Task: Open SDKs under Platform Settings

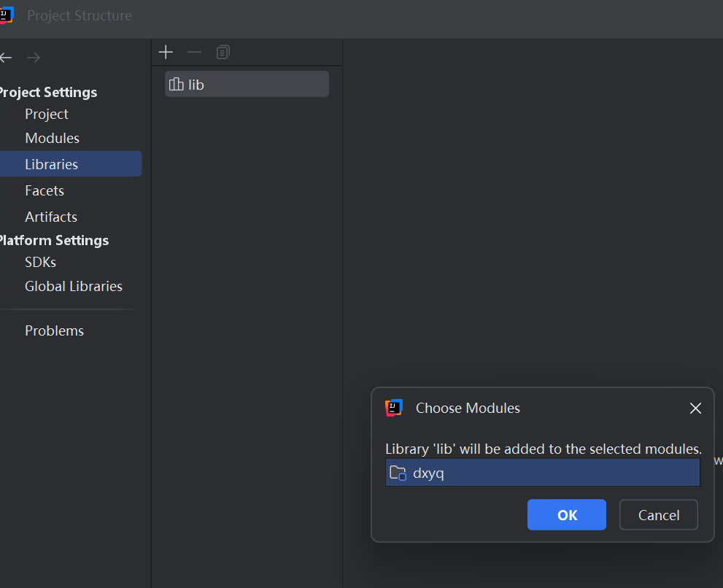Action: (40, 262)
